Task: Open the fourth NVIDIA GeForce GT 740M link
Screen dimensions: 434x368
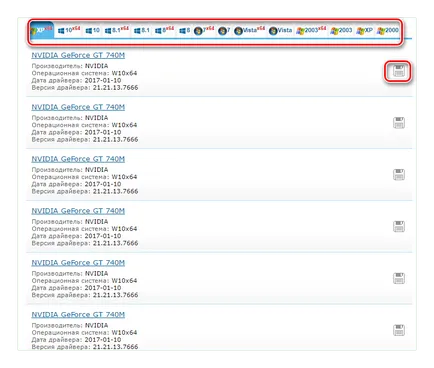Action: (78, 211)
